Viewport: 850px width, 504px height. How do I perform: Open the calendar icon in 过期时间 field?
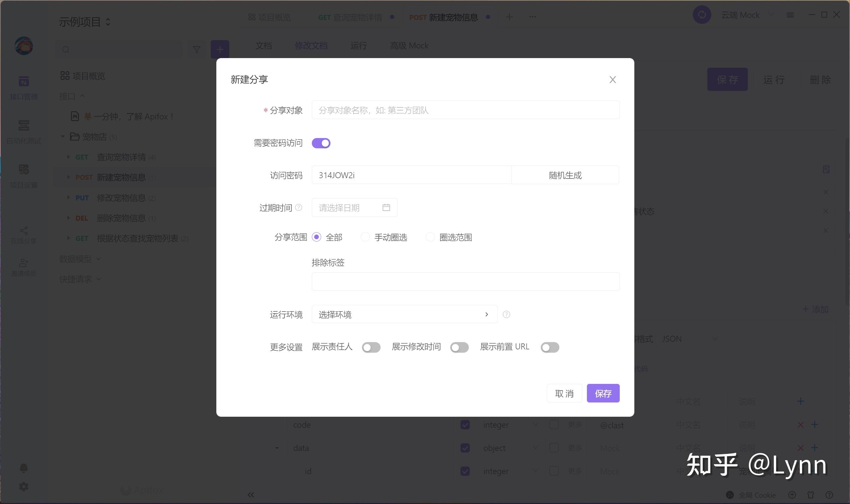(387, 207)
